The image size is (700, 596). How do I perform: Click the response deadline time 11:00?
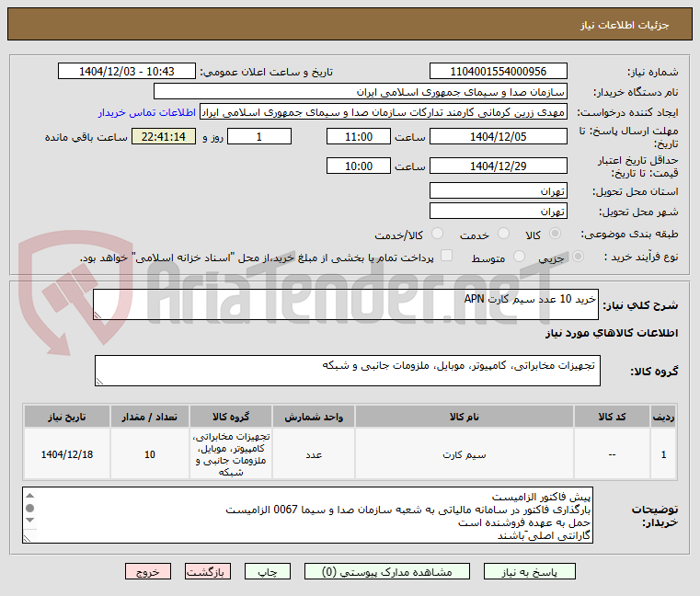click(x=359, y=137)
